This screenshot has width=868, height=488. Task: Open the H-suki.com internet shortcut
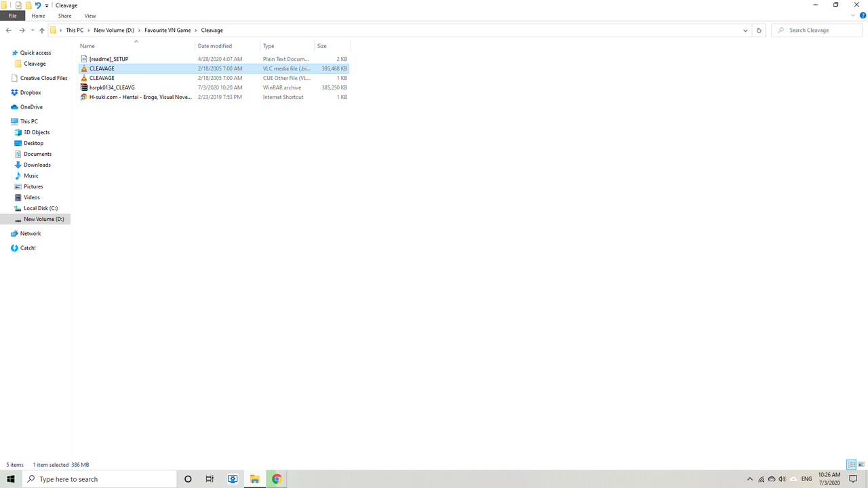tap(140, 97)
